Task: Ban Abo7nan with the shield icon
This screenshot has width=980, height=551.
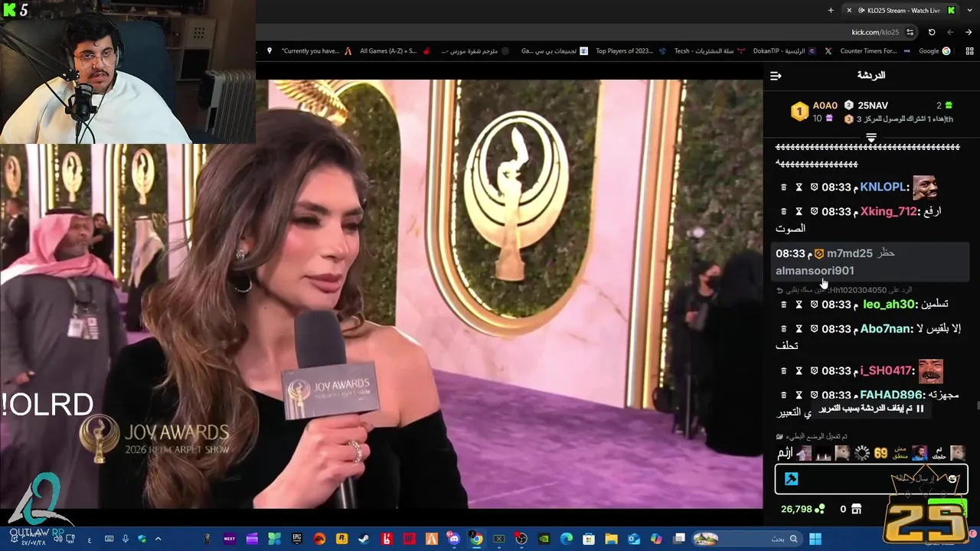Action: [x=814, y=329]
